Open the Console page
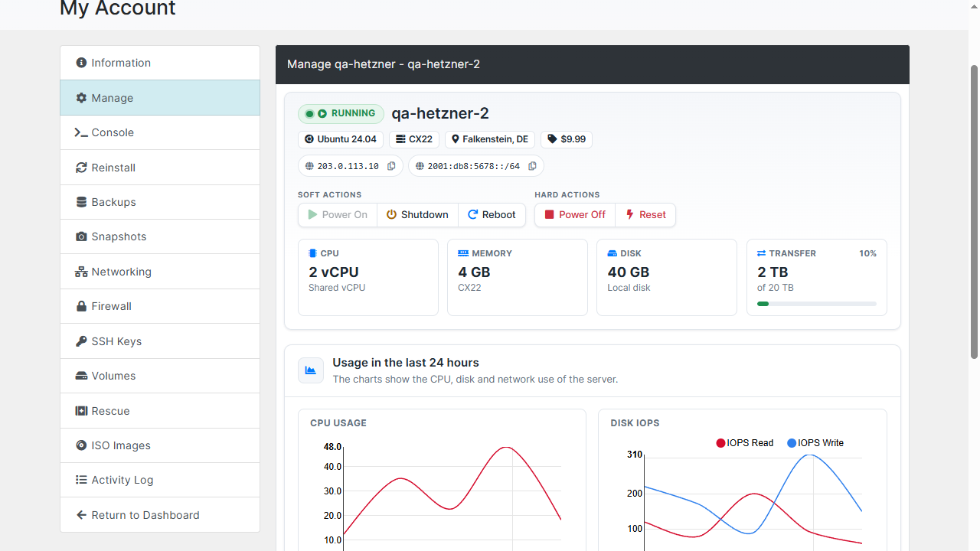Image resolution: width=980 pixels, height=551 pixels. click(160, 132)
